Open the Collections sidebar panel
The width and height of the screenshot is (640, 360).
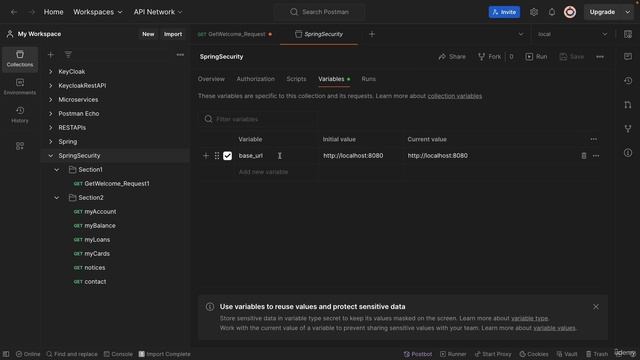20,59
